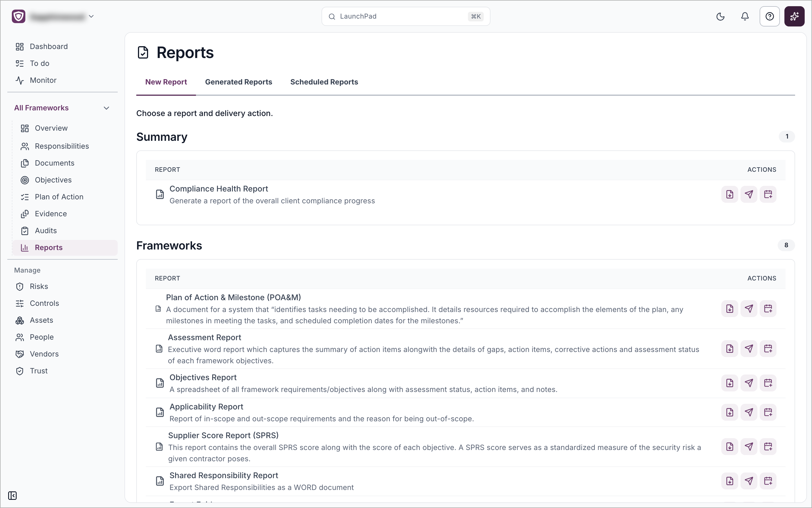Schedule the POA&M report
Screen dimensions: 812x508
768,308
